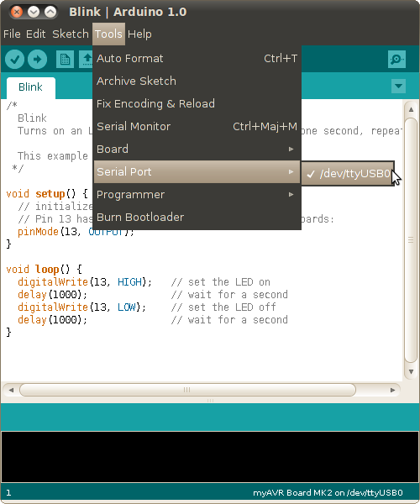Viewport: 420px width, 504px height.
Task: Click the Open sketch icon with the up arrow
Action: pos(87,59)
